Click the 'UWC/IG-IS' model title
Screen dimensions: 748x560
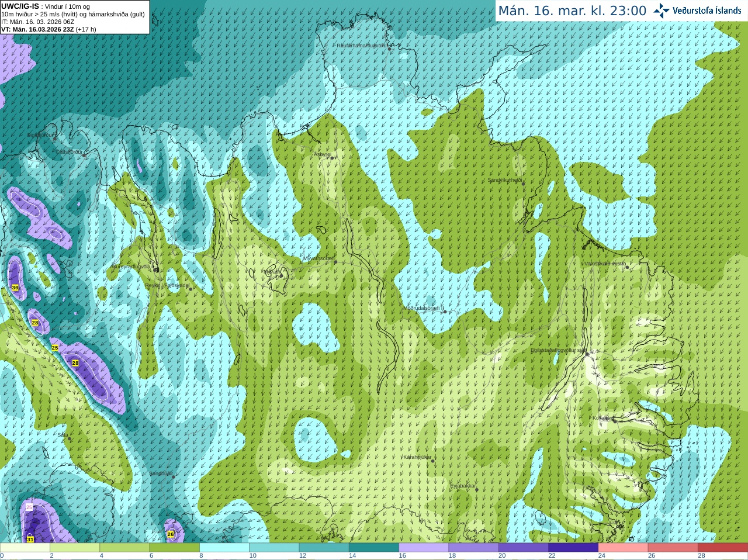[20, 6]
